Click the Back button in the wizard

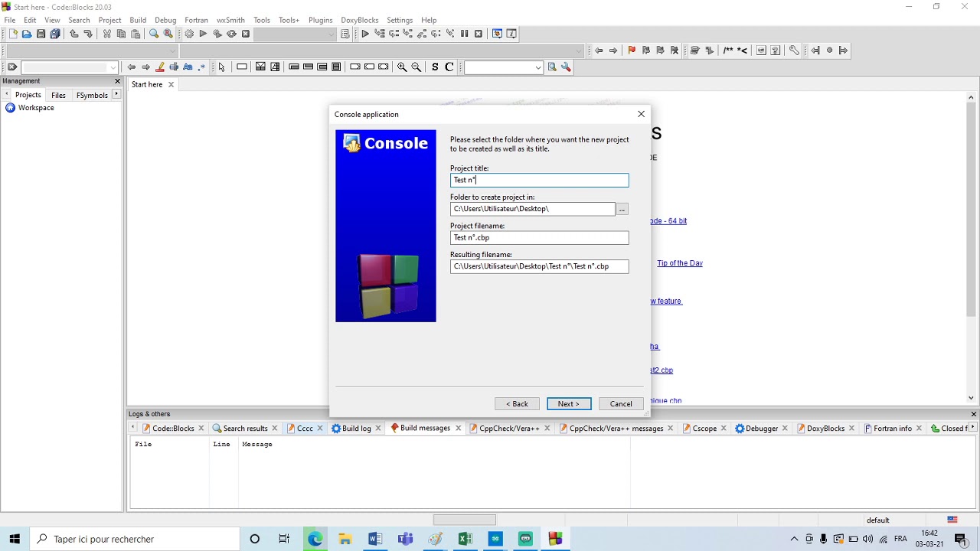click(517, 404)
